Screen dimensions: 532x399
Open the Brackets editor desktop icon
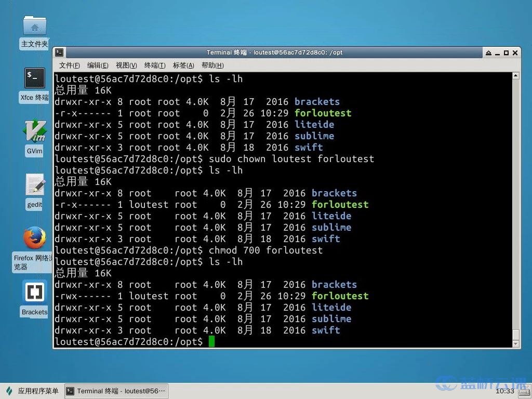click(35, 292)
